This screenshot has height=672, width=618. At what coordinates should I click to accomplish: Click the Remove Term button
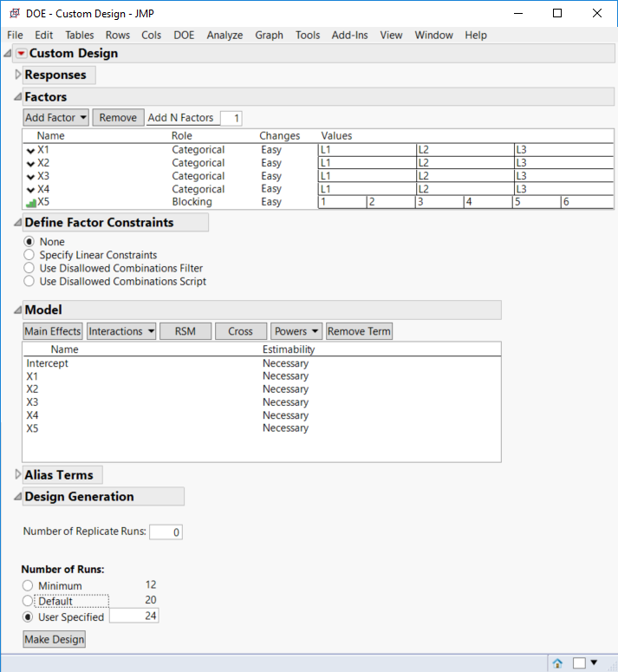pyautogui.click(x=359, y=331)
